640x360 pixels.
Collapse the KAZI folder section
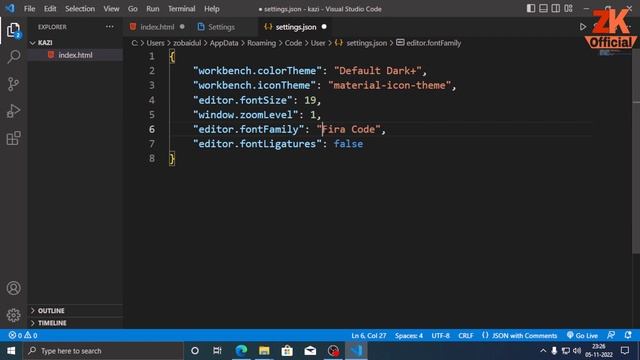76,42
